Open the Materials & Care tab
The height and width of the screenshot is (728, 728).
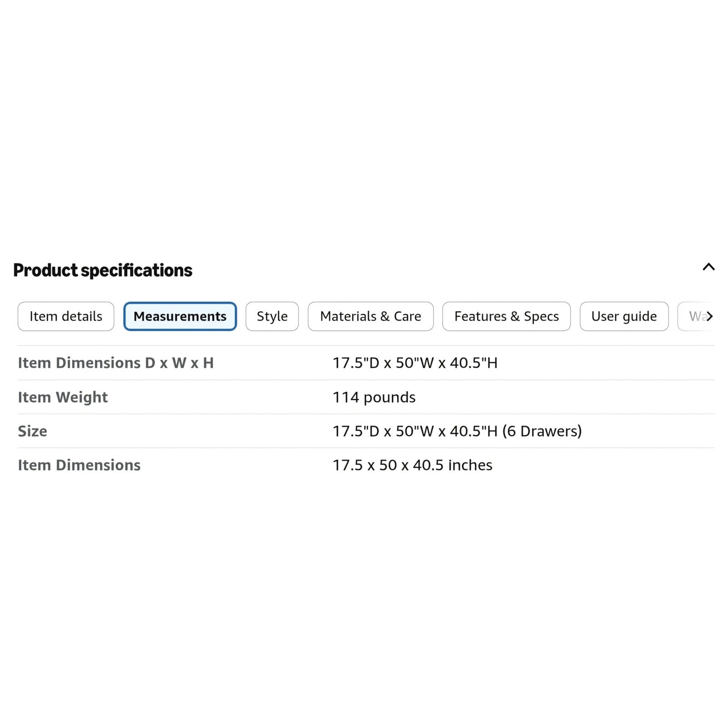pos(371,316)
